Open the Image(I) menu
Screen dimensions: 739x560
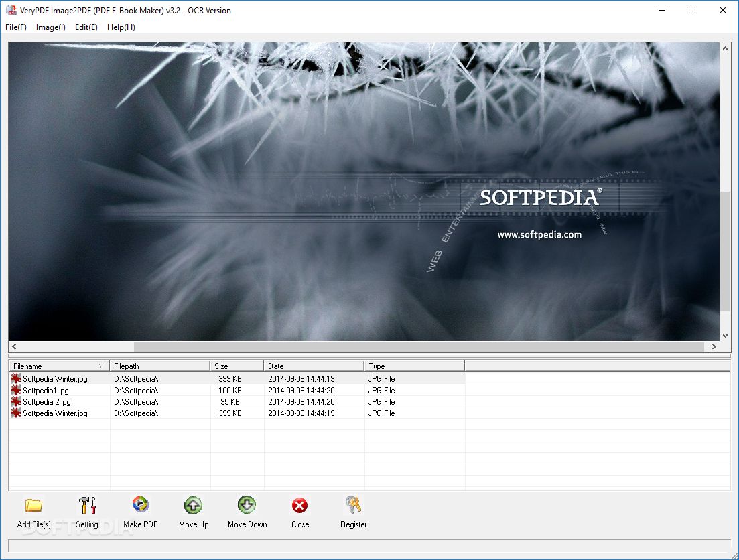click(50, 27)
